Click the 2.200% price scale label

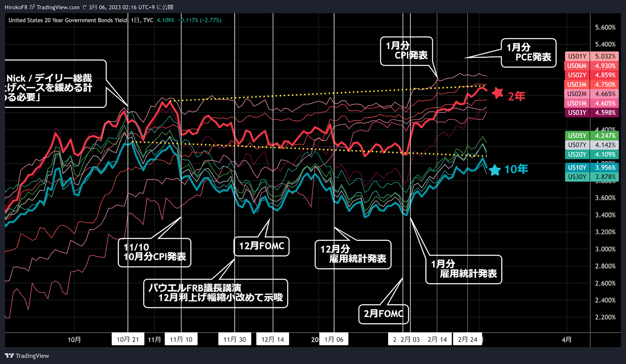point(605,317)
